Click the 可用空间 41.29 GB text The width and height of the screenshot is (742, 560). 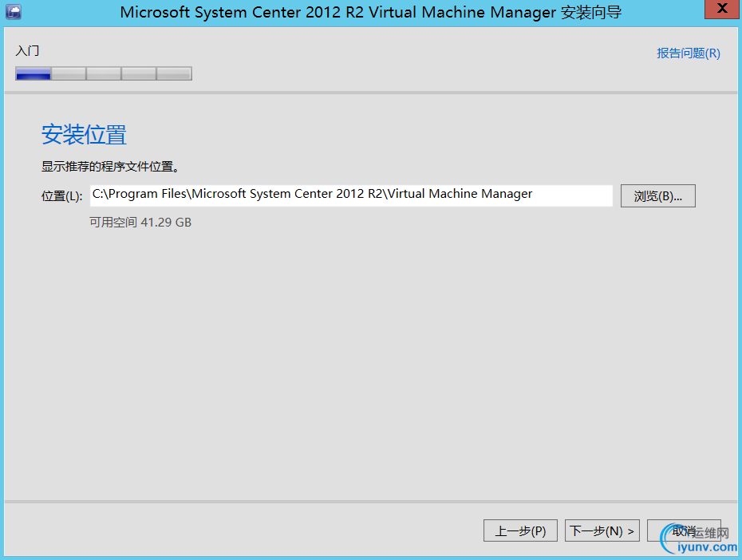pyautogui.click(x=140, y=223)
